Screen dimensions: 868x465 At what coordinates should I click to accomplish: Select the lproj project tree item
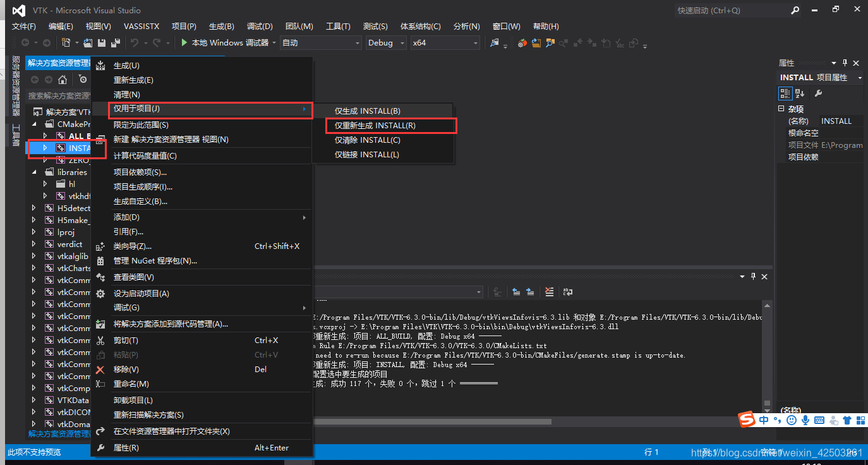66,232
